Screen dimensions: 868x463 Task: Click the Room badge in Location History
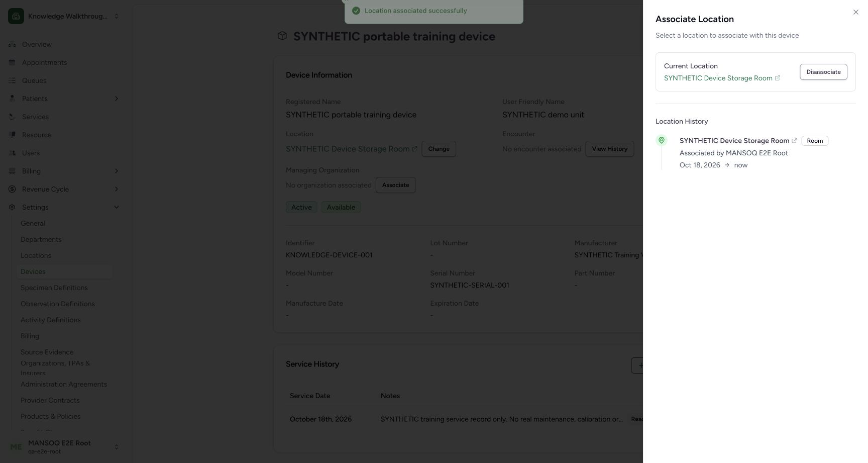point(815,141)
